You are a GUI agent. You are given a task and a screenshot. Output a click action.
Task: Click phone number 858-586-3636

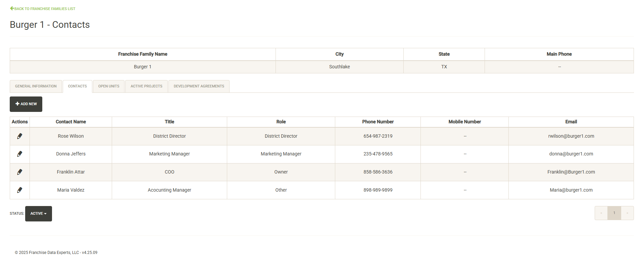[378, 172]
